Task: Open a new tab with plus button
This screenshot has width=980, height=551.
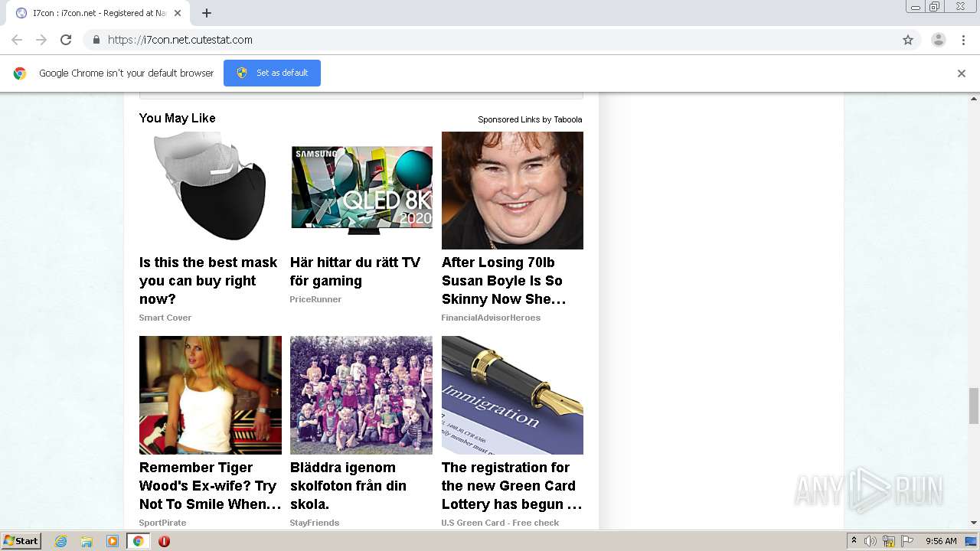Action: click(x=207, y=13)
